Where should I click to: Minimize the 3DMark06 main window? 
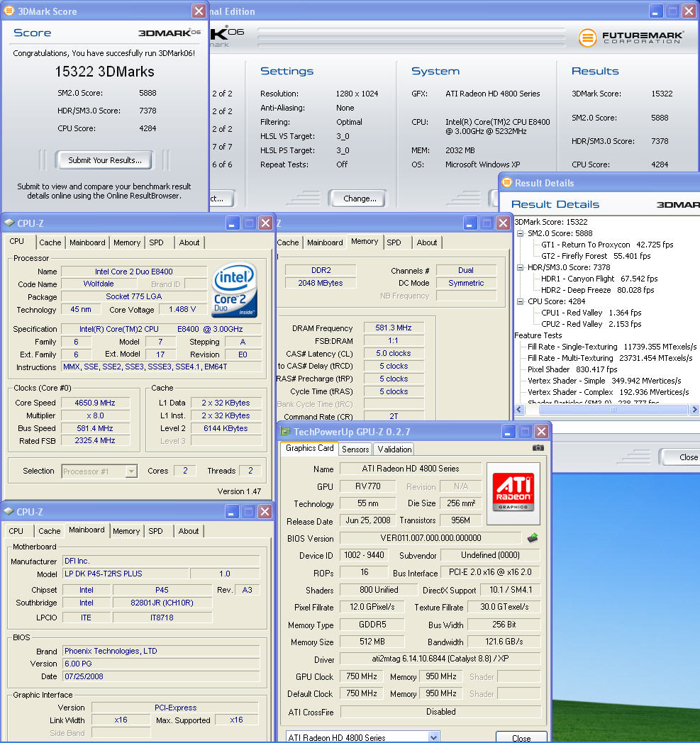click(x=655, y=11)
